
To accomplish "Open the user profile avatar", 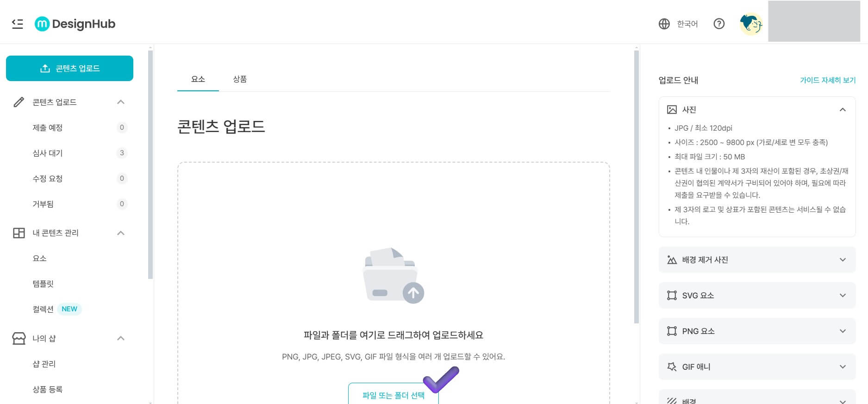I will click(x=751, y=24).
